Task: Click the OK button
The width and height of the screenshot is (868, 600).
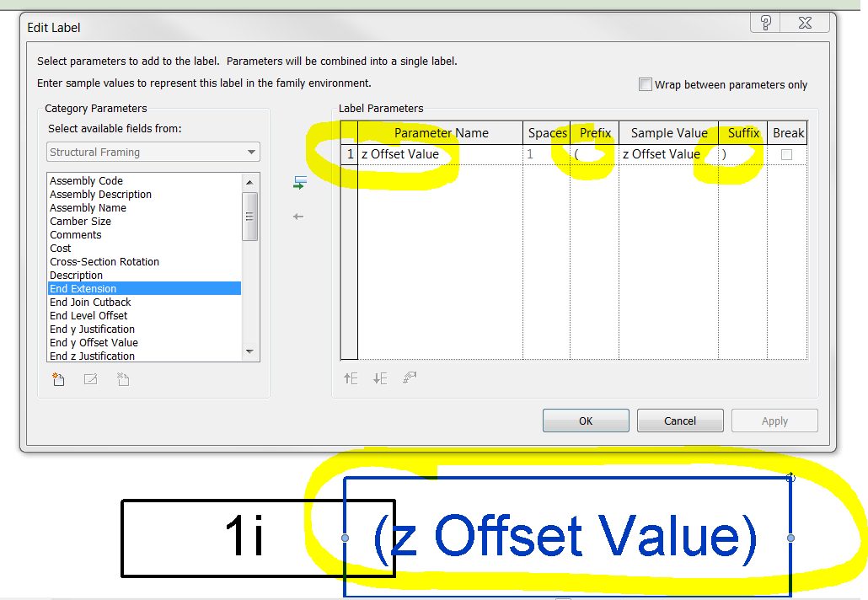Action: coord(585,420)
